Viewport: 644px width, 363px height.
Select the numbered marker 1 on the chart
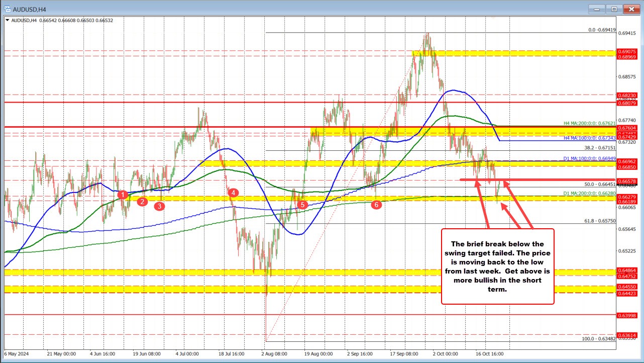click(123, 195)
